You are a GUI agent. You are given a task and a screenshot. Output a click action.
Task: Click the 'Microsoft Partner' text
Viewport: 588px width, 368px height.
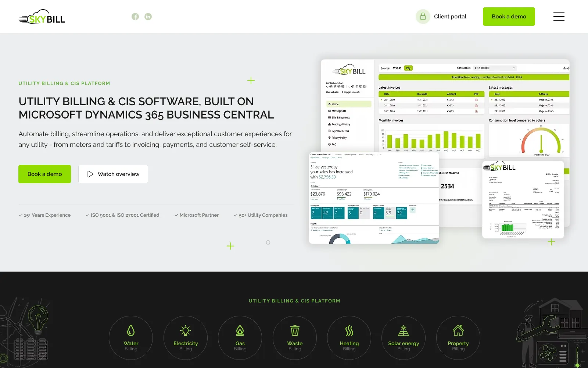[199, 215]
